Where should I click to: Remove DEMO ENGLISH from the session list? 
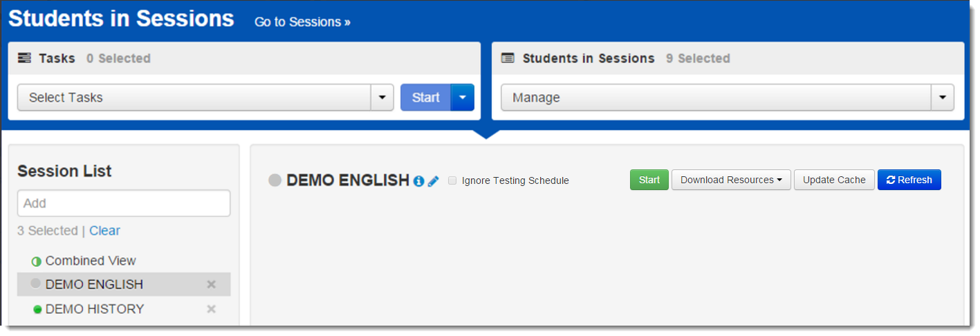(x=212, y=284)
